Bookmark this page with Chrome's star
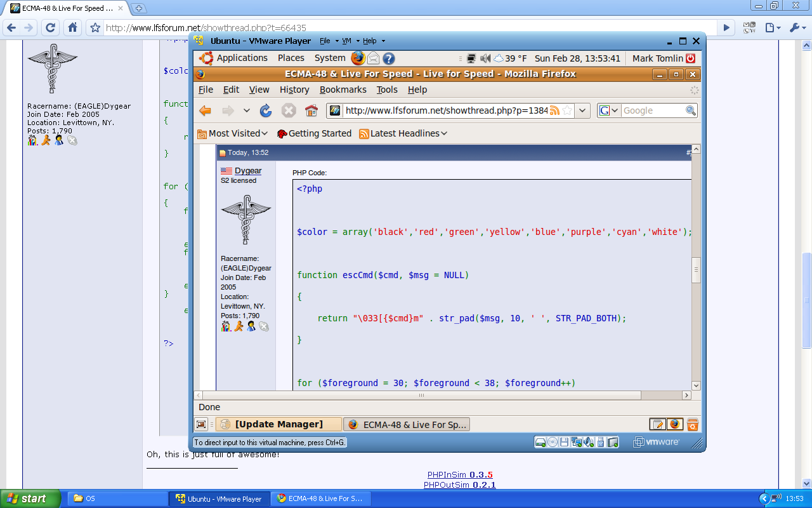 [x=95, y=27]
